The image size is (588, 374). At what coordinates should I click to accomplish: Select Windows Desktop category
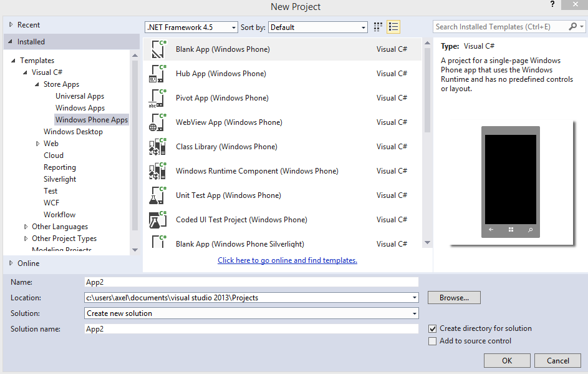click(73, 132)
